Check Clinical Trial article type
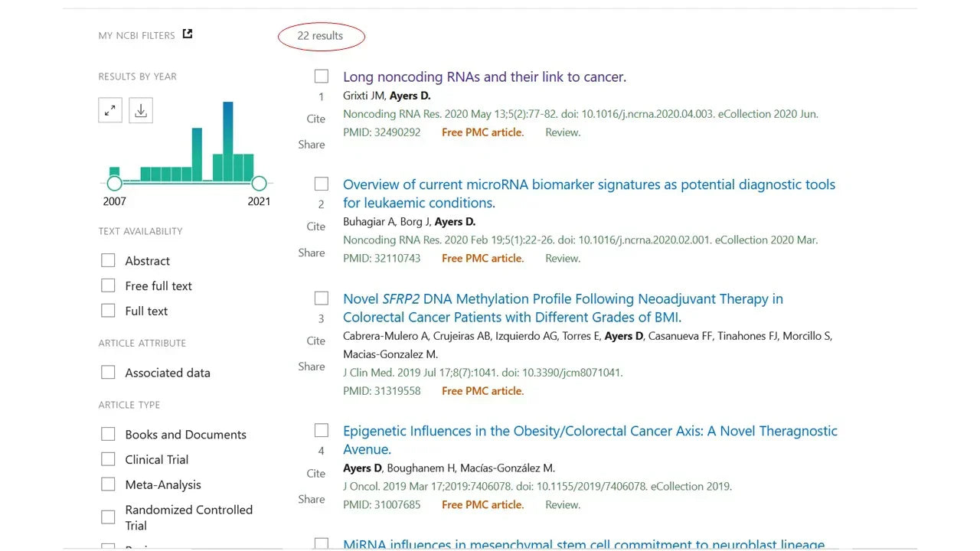 (x=108, y=459)
